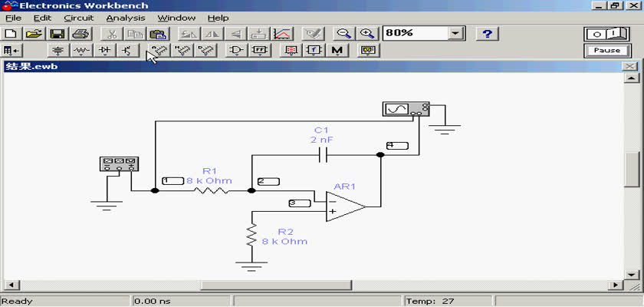The width and height of the screenshot is (644, 307).
Task: Zoom in with the magnifier plus icon
Action: (x=368, y=34)
